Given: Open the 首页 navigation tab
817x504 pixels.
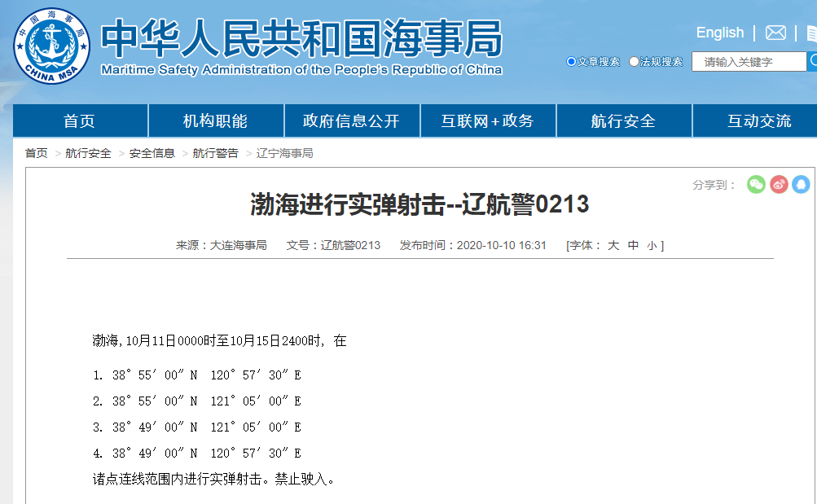Looking at the screenshot, I should pyautogui.click(x=79, y=120).
